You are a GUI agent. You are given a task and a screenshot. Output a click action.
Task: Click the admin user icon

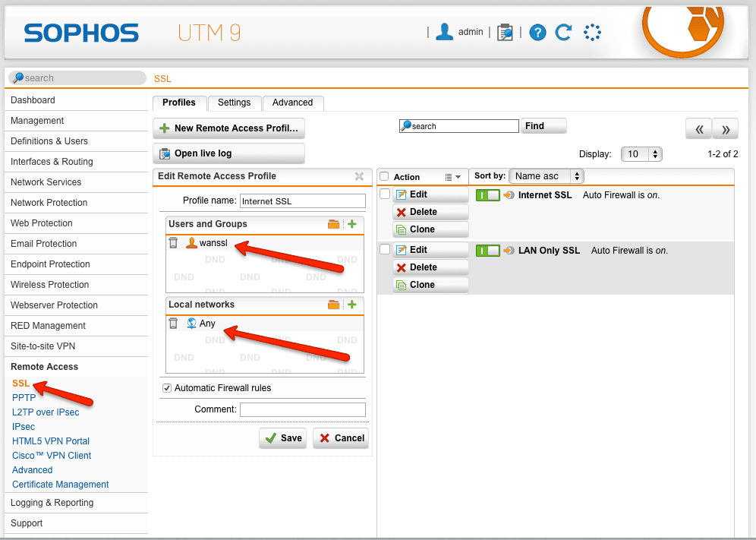pos(444,32)
